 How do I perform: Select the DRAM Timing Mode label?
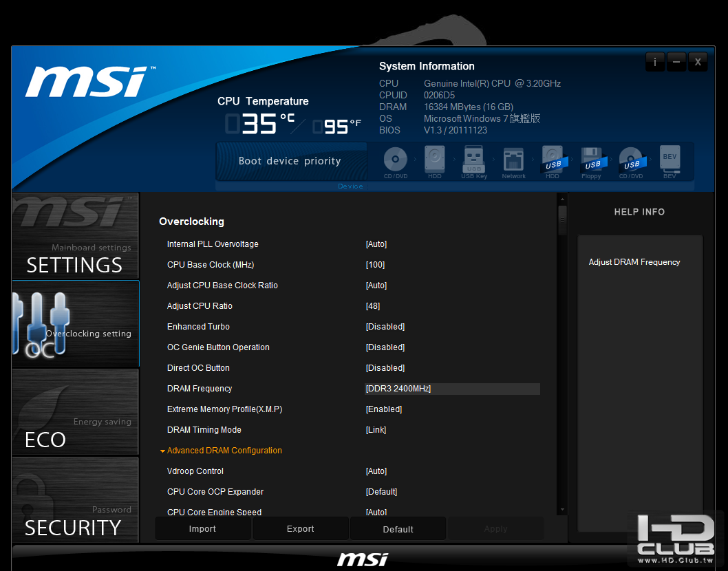[x=204, y=430]
